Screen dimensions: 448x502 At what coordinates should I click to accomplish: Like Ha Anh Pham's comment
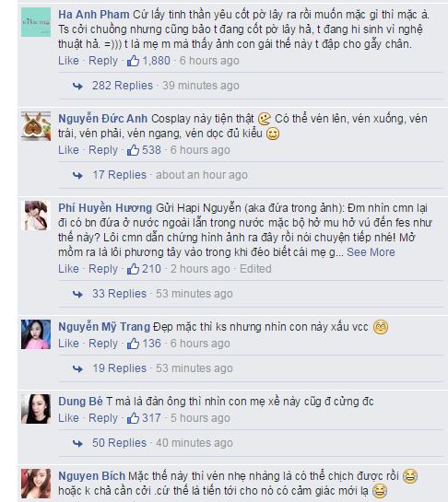(68, 60)
